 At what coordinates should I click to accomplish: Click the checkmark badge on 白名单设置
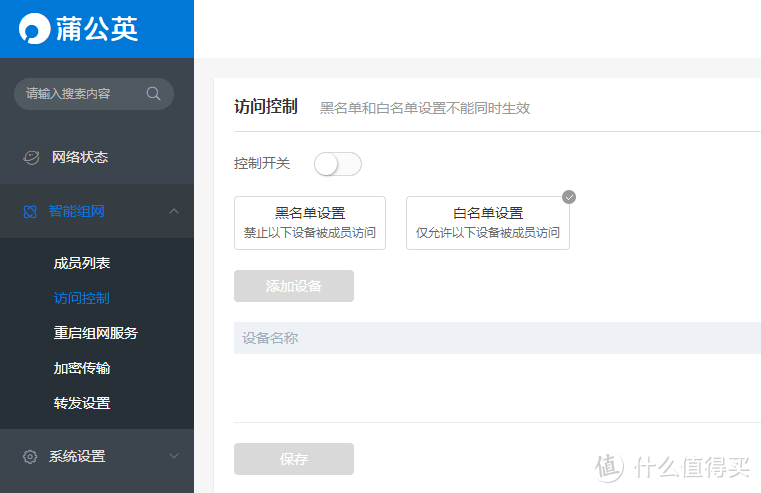569,197
